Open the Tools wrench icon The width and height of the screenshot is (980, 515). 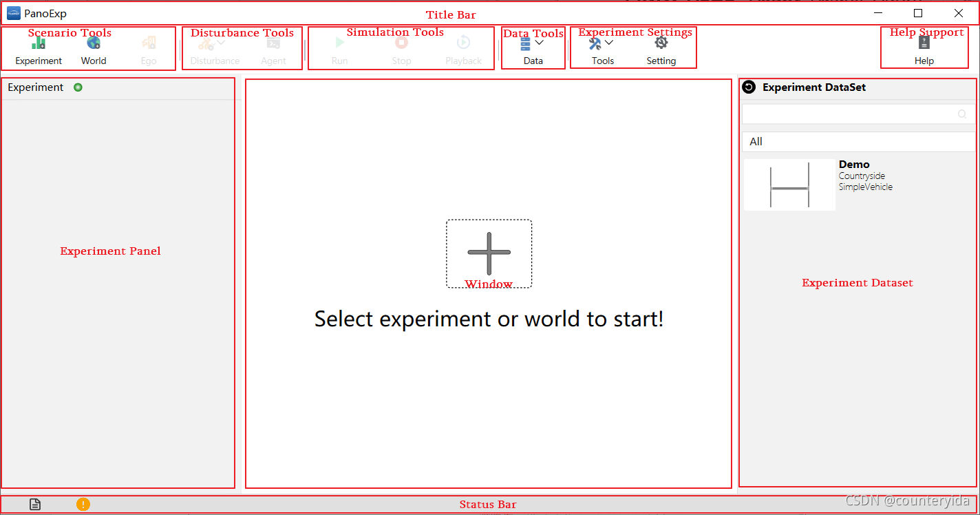[595, 43]
